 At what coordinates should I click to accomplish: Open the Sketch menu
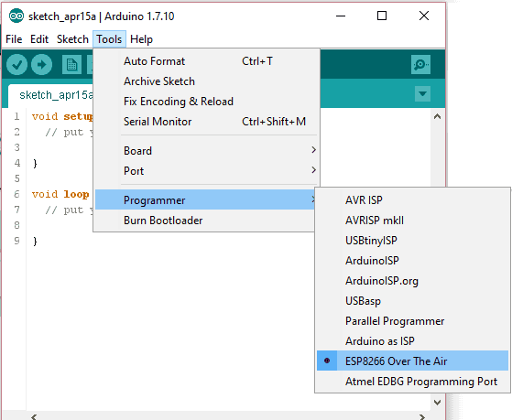coord(72,39)
